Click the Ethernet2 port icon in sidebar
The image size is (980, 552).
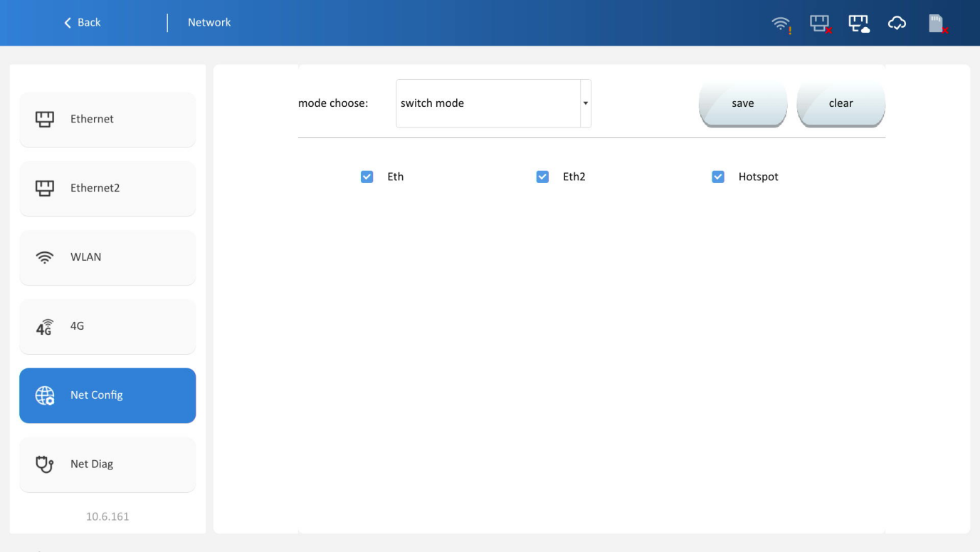[x=45, y=188]
